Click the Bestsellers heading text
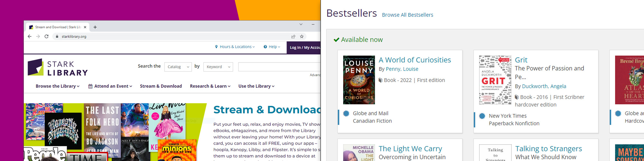644x161 pixels. click(352, 13)
